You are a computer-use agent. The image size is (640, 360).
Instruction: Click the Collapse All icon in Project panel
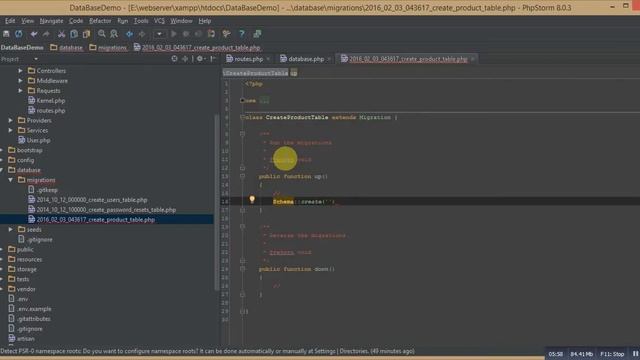(185, 59)
